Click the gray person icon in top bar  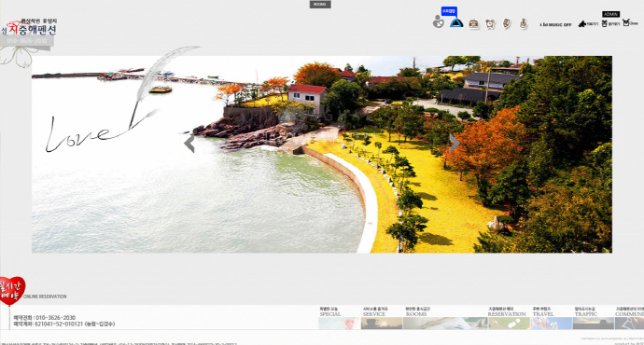pos(439,21)
